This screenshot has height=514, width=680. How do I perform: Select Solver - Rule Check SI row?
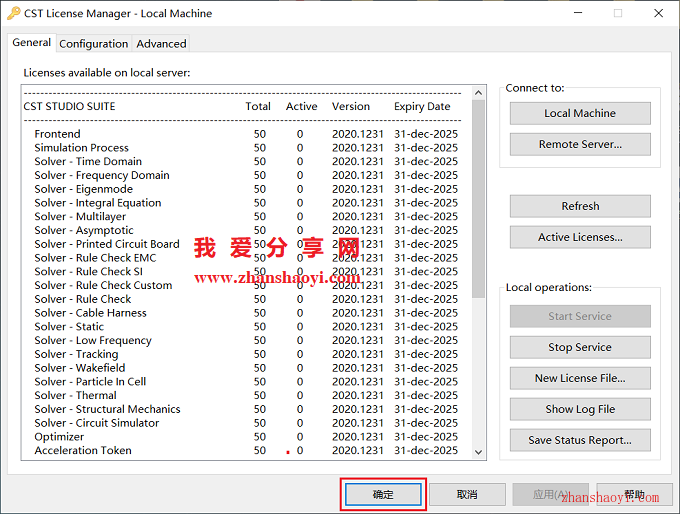tap(246, 272)
